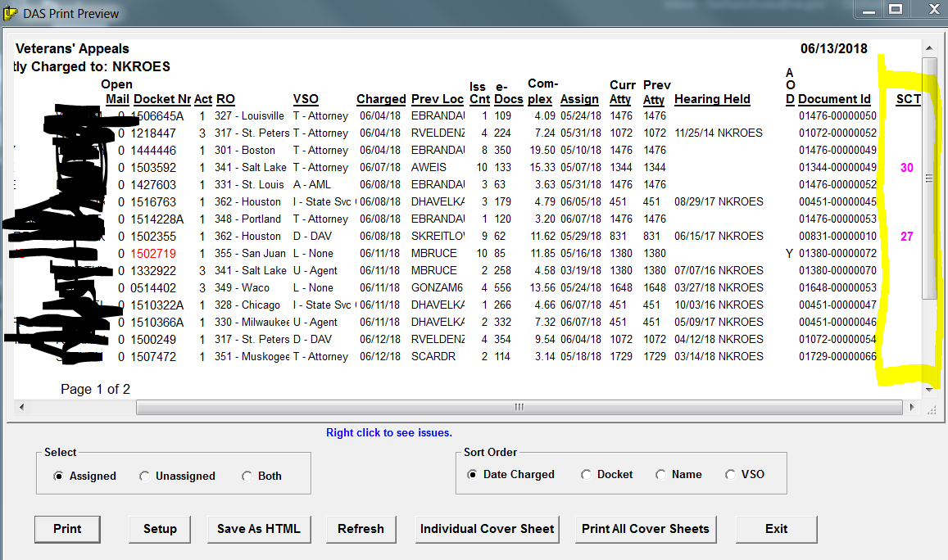Click horizontal scrollbar left arrow

(22, 407)
